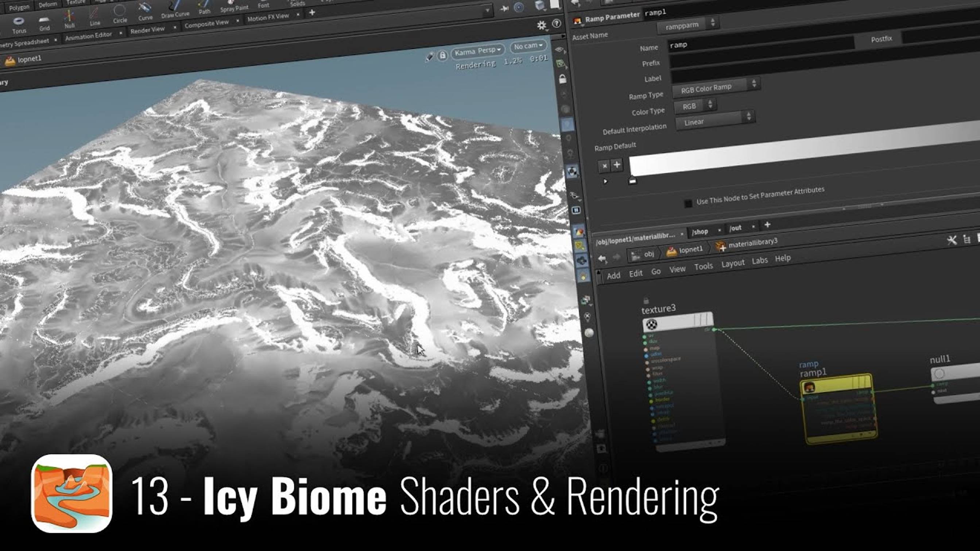Toggle the circle flag on the null1 node

click(939, 374)
